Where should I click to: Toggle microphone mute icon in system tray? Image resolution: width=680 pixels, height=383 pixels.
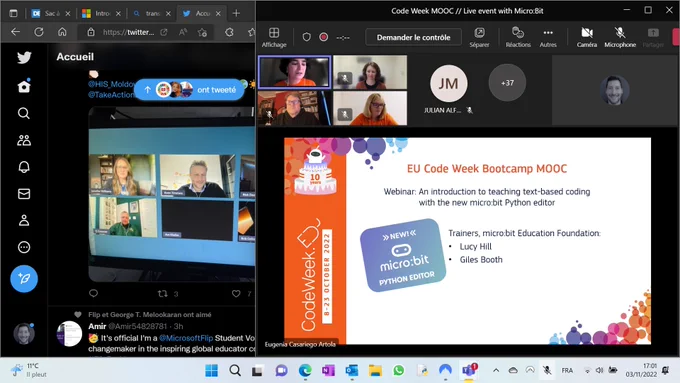(547, 370)
